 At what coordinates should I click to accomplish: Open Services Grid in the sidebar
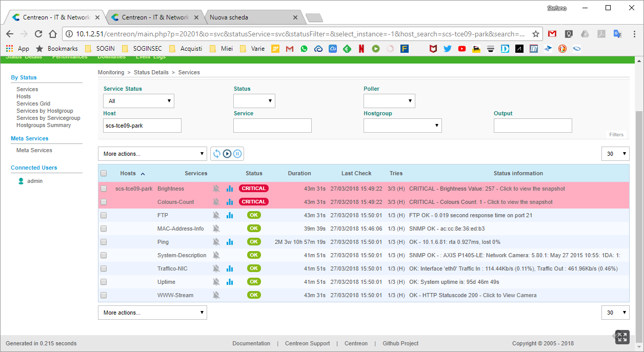(x=33, y=103)
